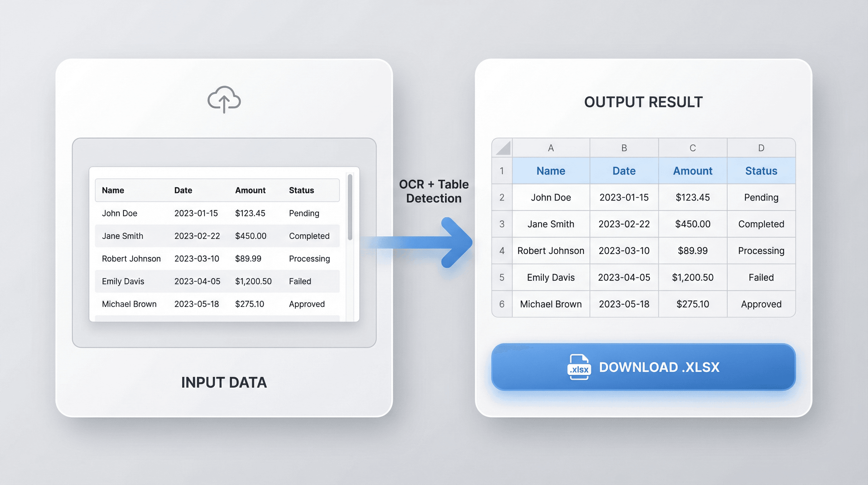The height and width of the screenshot is (485, 868).
Task: Click the .xlsx file icon
Action: coord(579,367)
